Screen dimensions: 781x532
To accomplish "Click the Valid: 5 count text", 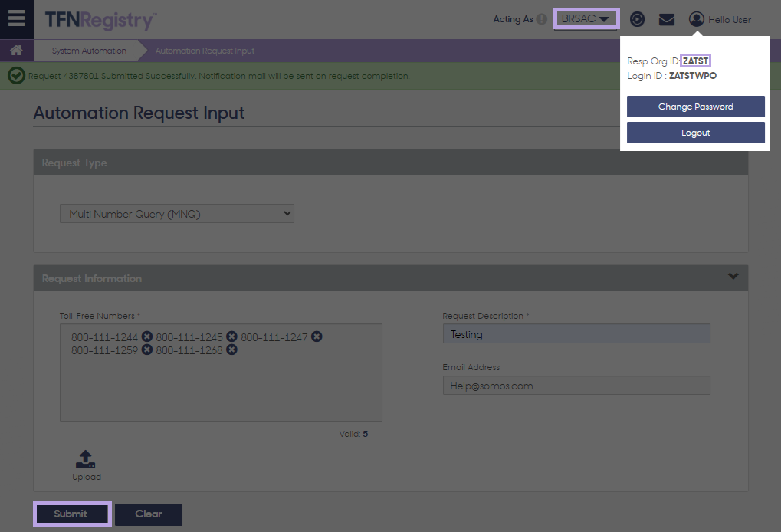I will tap(353, 434).
